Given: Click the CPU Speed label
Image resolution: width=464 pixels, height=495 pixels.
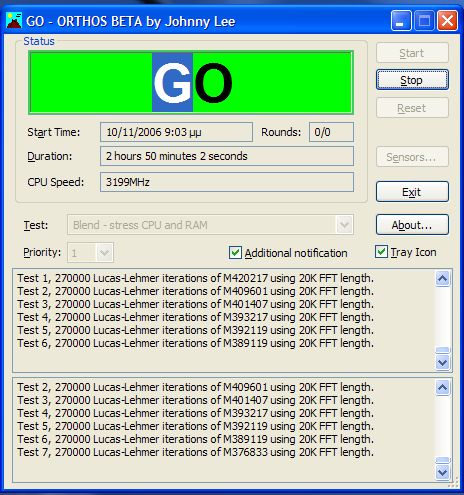Looking at the screenshot, I should (56, 182).
